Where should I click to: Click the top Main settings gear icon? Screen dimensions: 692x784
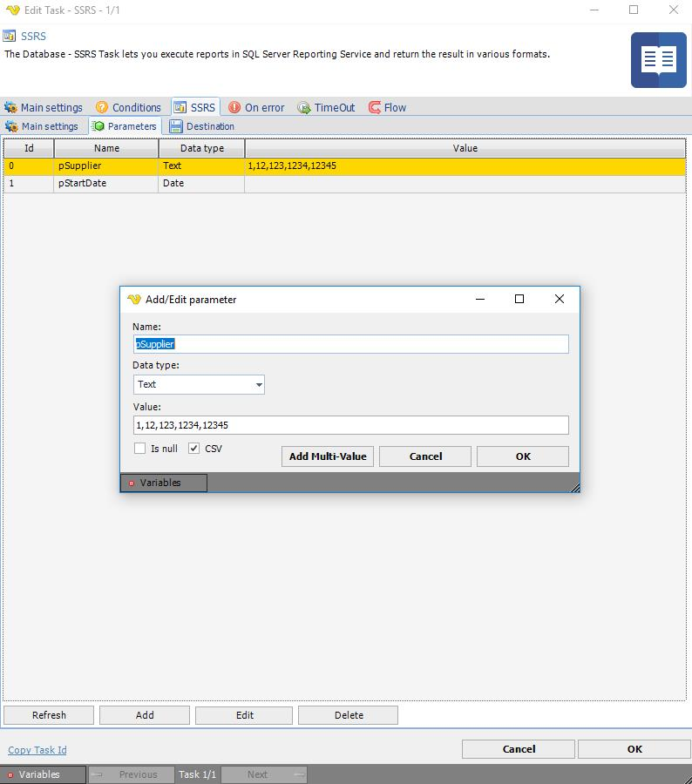pyautogui.click(x=10, y=108)
